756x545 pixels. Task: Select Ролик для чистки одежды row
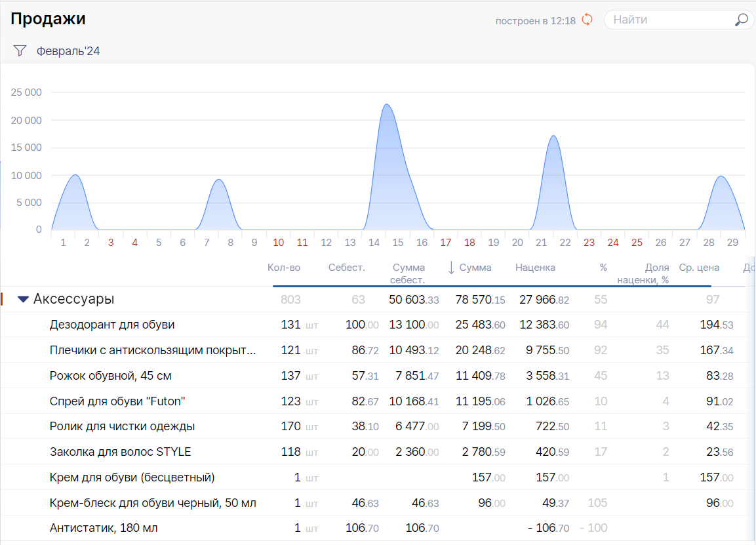click(x=123, y=426)
